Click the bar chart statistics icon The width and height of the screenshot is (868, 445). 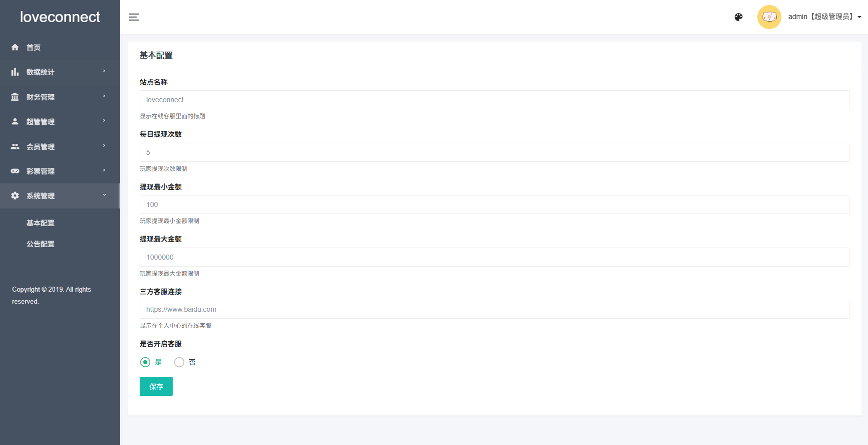pyautogui.click(x=15, y=72)
